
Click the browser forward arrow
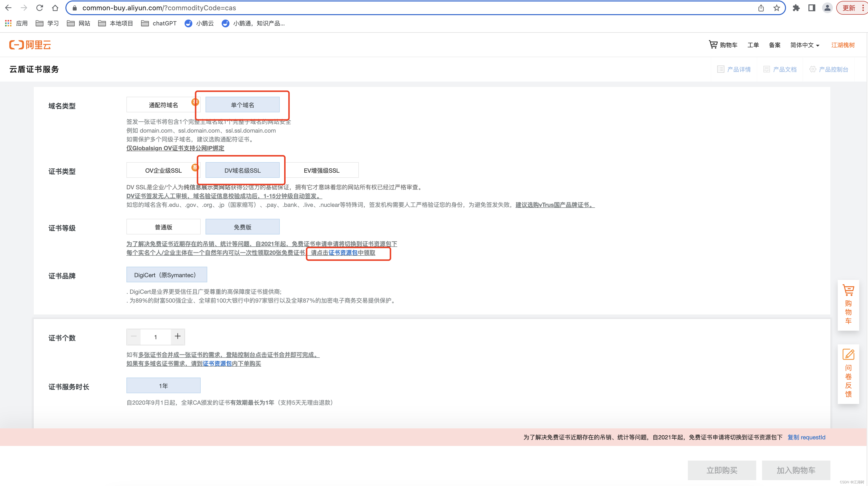(x=24, y=8)
